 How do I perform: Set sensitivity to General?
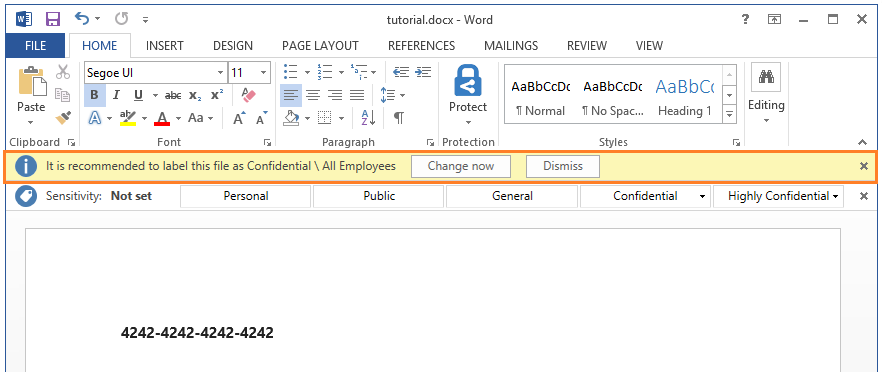[x=512, y=196]
